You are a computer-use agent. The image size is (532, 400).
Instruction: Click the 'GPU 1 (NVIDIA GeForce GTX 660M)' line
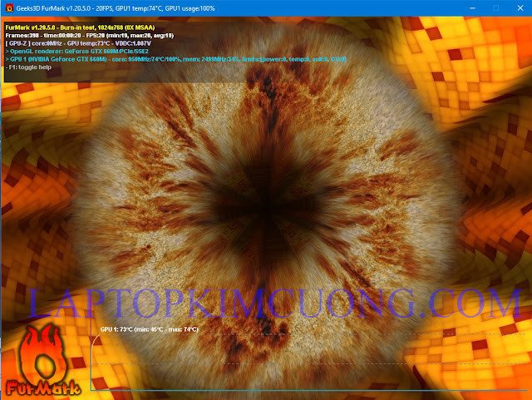tap(175, 59)
